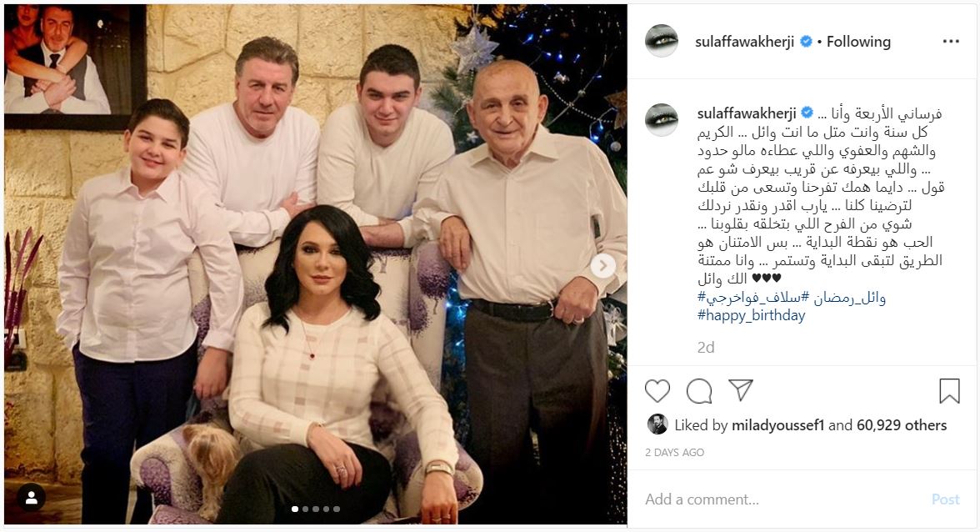Submit comment with Post button
Image resolution: width=980 pixels, height=532 pixels.
coord(945,499)
